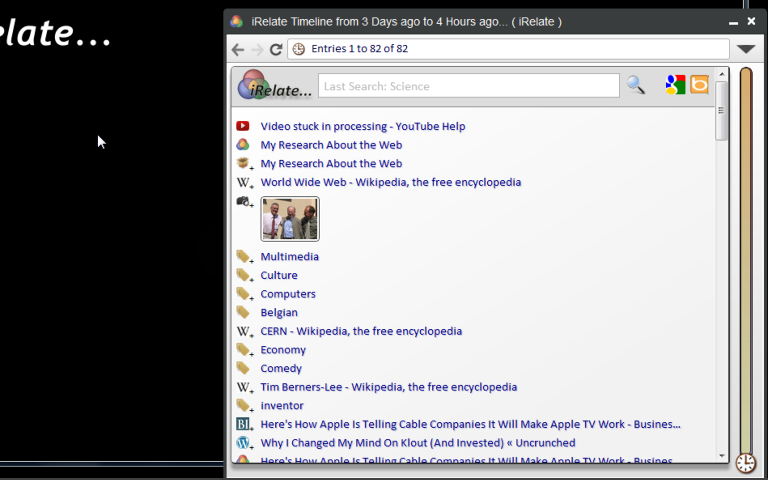Click box icon beside second My Research entry
Screen dimensions: 768x480
243,163
